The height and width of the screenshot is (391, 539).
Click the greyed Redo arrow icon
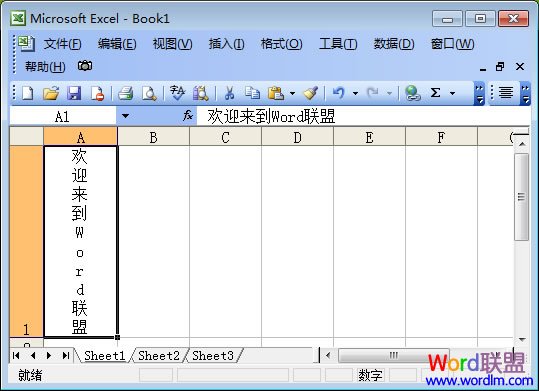(373, 93)
